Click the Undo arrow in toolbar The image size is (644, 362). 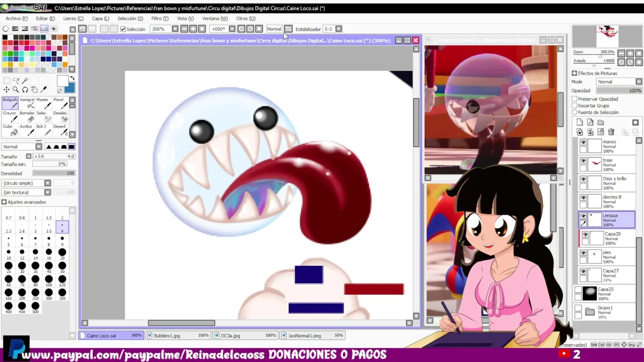pos(83,29)
